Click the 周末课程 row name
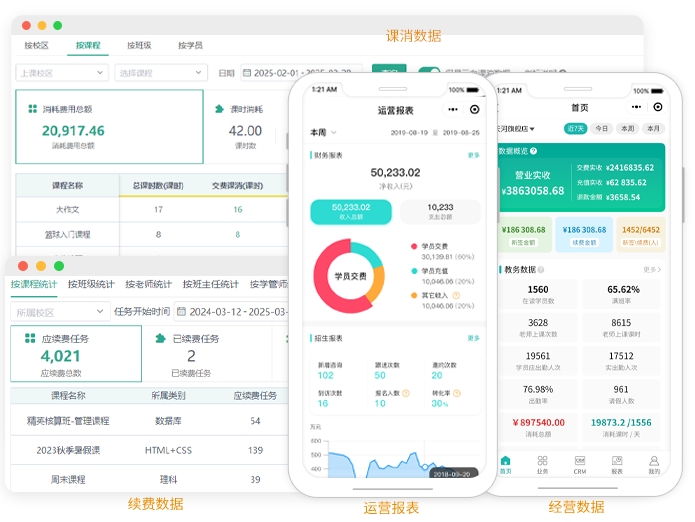The width and height of the screenshot is (695, 522). point(68,479)
